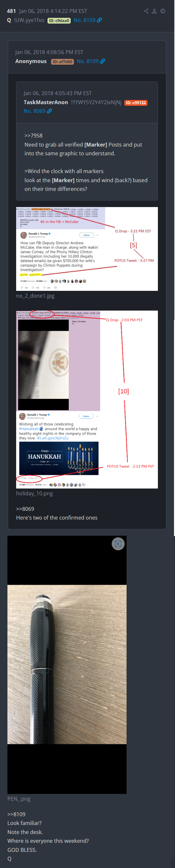Viewport: 175px width, 868px height.
Task: Click the share icon in the post header
Action: pyautogui.click(x=146, y=11)
